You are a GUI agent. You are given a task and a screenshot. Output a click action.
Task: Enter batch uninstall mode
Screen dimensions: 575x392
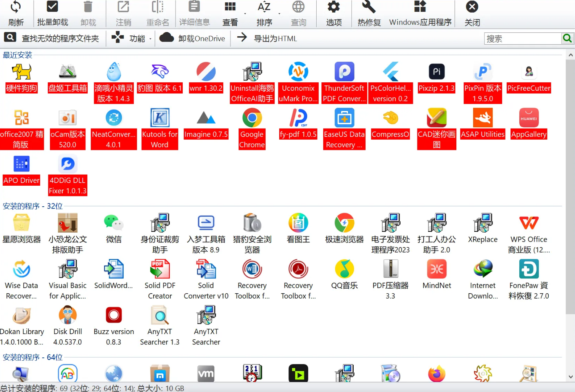[x=52, y=13]
